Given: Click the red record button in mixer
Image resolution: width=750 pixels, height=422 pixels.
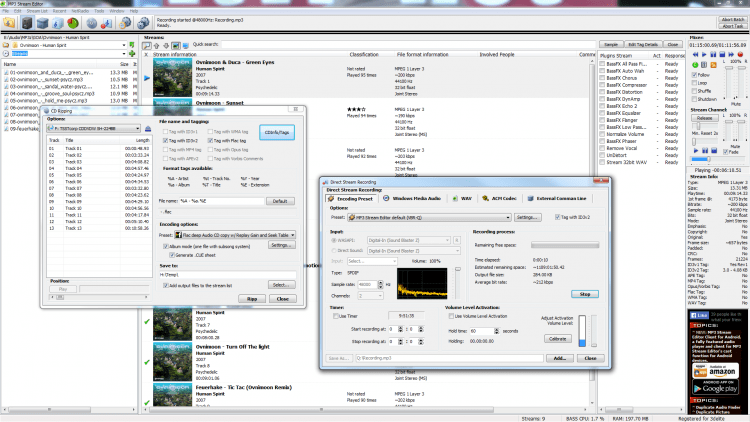Looking at the screenshot, I should point(740,55).
